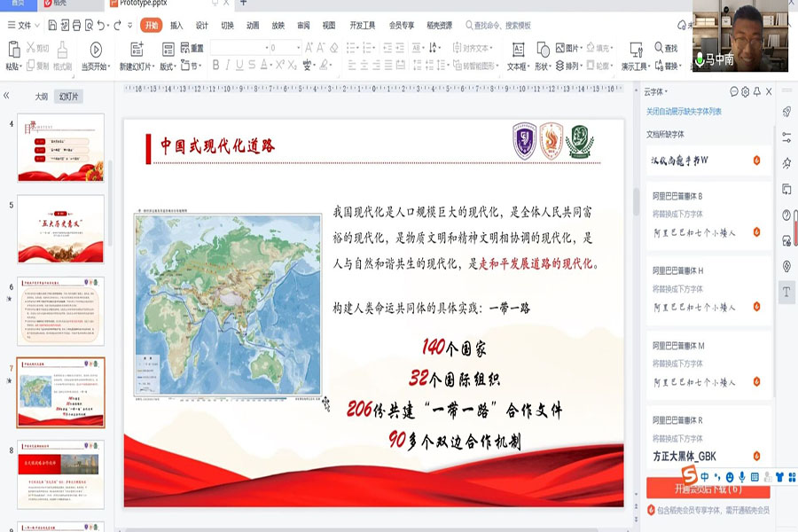798x532 pixels.
Task: Open the Design (设计) ribbon tab
Action: pyautogui.click(x=201, y=26)
